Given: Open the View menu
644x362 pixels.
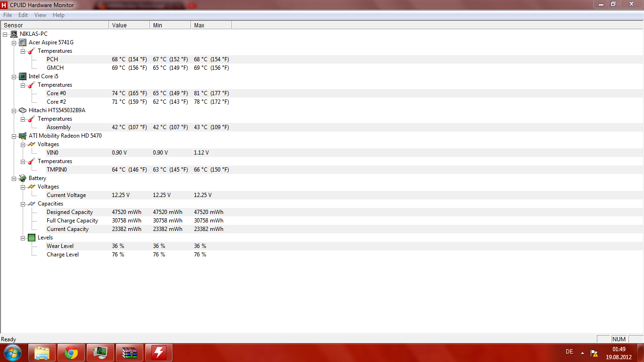Looking at the screenshot, I should [x=40, y=15].
